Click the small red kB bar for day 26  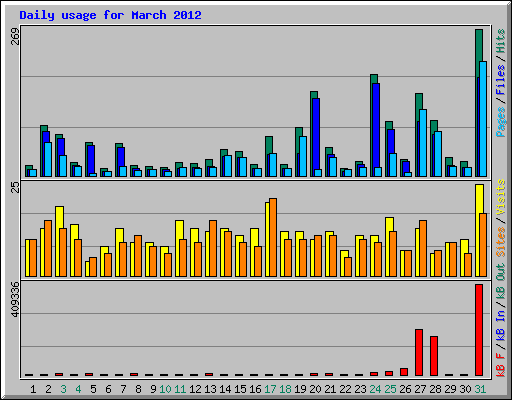click(404, 372)
